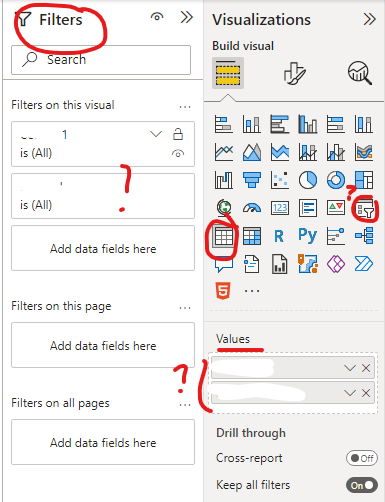Screen dimensions: 385x502
Task: Pick the Slicer visual
Action: click(x=364, y=209)
